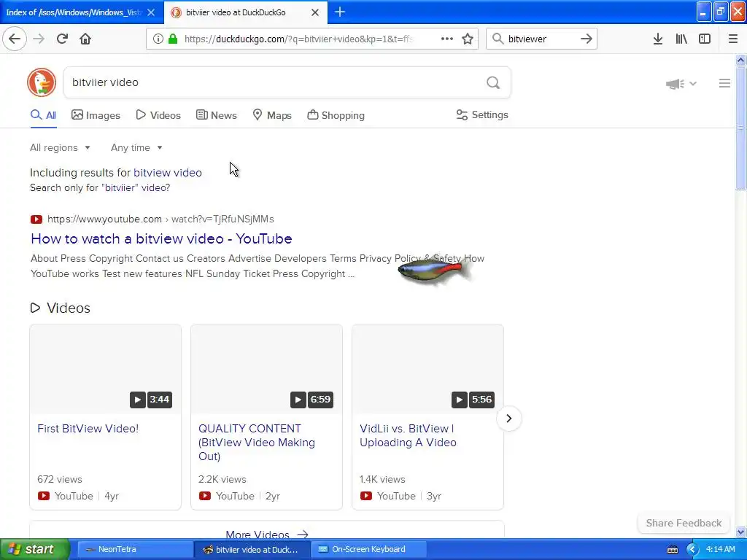Open the DuckDuckGo side menu
This screenshot has width=747, height=560.
pyautogui.click(x=724, y=83)
